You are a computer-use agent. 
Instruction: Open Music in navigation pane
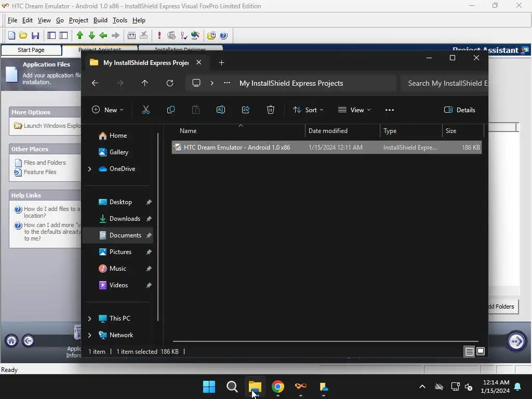118,269
